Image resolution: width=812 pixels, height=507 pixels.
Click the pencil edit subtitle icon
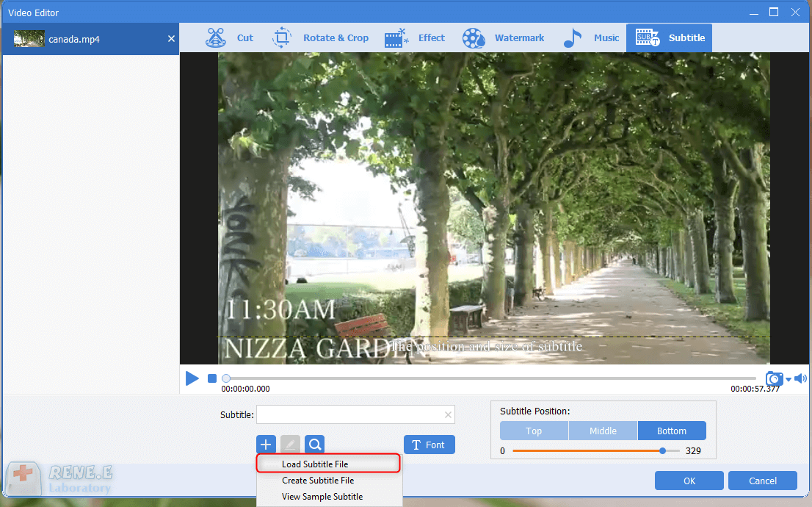point(290,445)
